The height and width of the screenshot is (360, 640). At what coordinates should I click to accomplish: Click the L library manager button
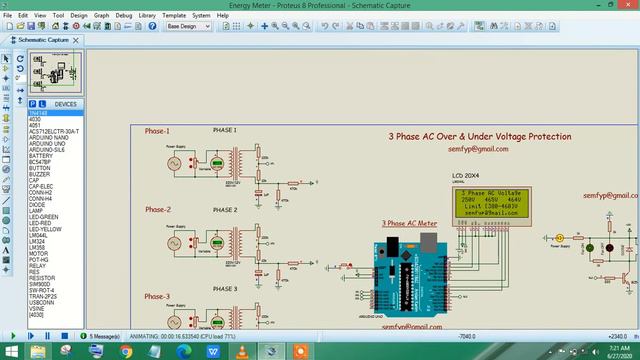pos(42,104)
